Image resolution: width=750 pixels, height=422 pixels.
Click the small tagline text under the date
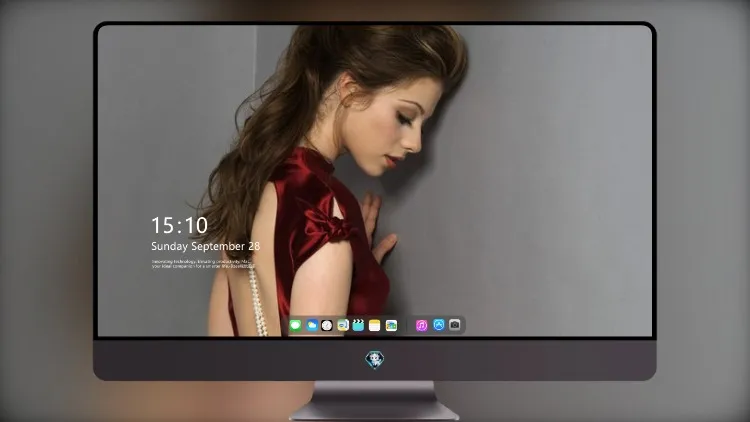point(203,264)
